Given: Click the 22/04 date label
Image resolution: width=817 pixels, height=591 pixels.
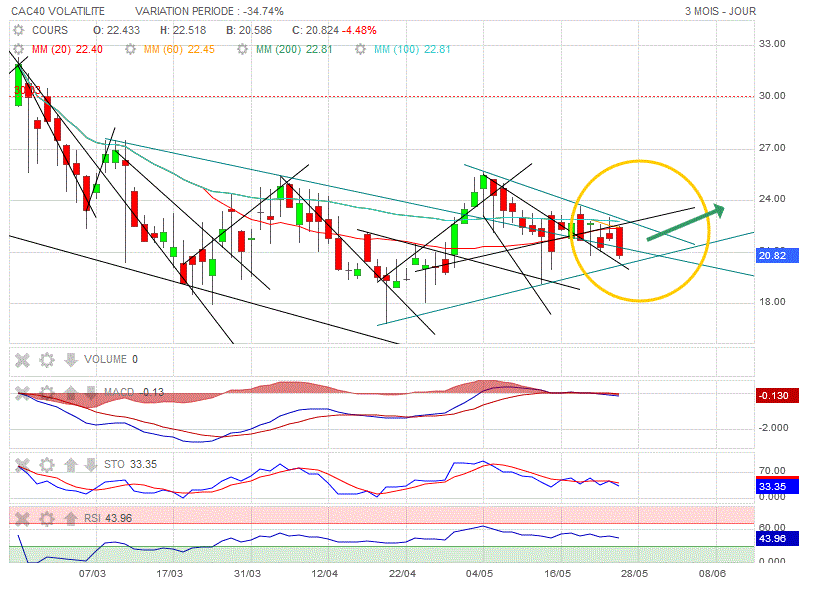Looking at the screenshot, I should coord(402,574).
